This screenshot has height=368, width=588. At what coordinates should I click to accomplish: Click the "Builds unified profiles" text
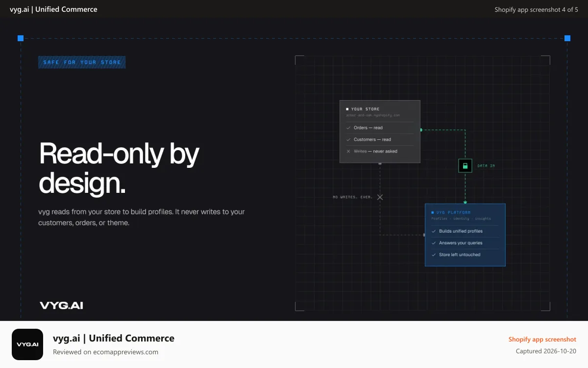point(461,231)
